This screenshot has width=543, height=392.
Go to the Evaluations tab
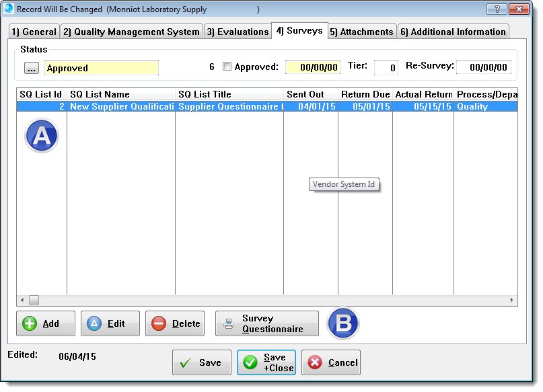(238, 32)
